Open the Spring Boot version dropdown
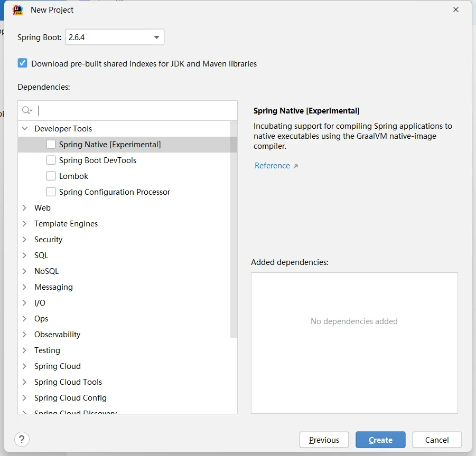476x456 pixels. 156,37
